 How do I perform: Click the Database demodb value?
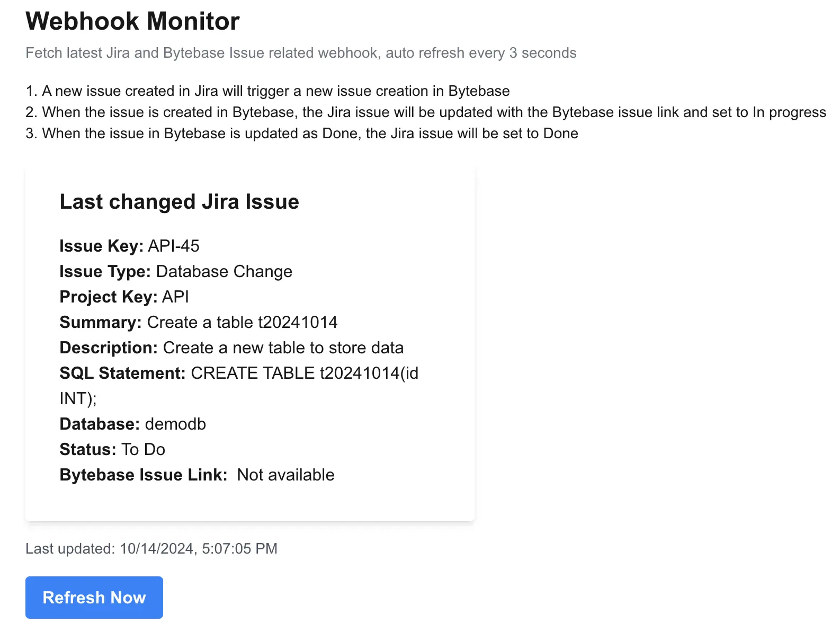(x=175, y=424)
